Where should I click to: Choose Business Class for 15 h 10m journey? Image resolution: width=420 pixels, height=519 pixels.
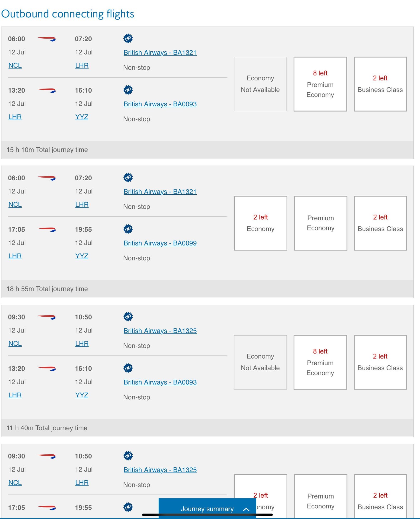click(380, 84)
